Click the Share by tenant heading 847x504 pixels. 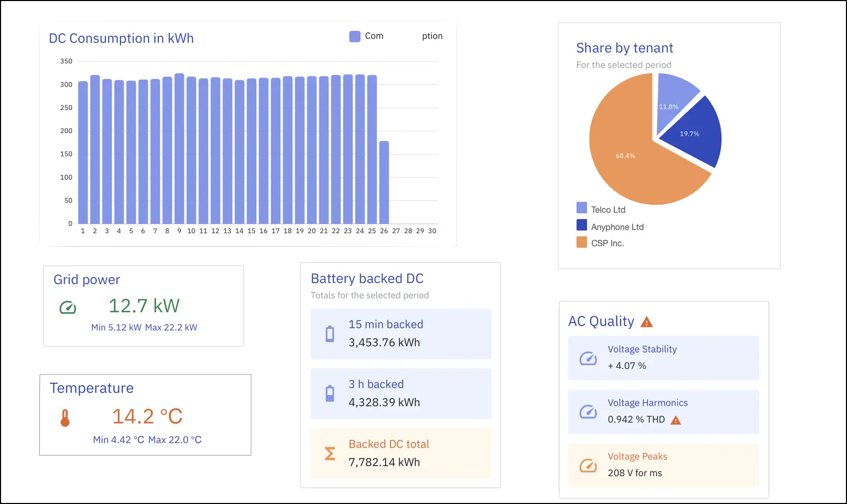pyautogui.click(x=624, y=48)
